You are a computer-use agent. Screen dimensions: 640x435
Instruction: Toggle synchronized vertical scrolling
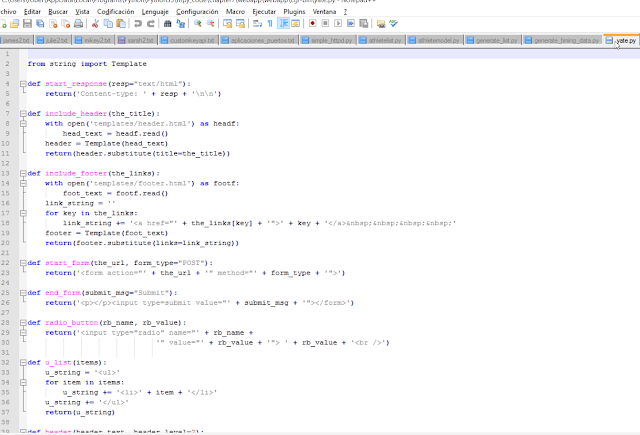coord(227,24)
